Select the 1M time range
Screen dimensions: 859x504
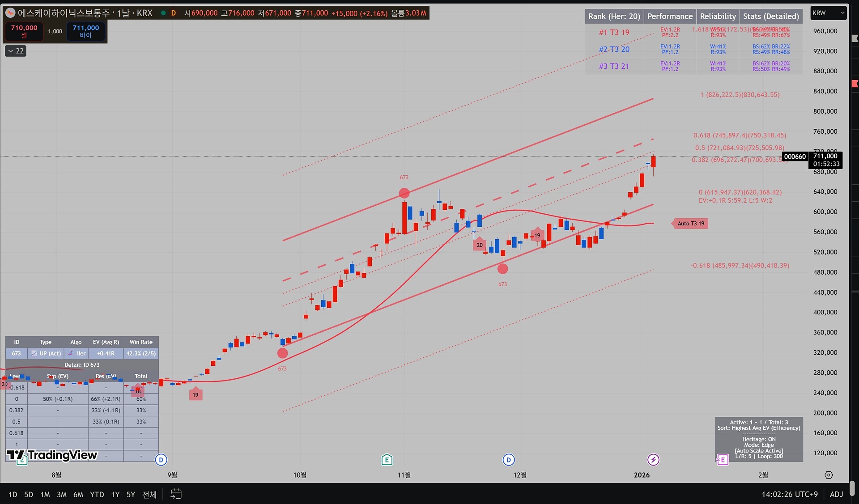[x=45, y=495]
